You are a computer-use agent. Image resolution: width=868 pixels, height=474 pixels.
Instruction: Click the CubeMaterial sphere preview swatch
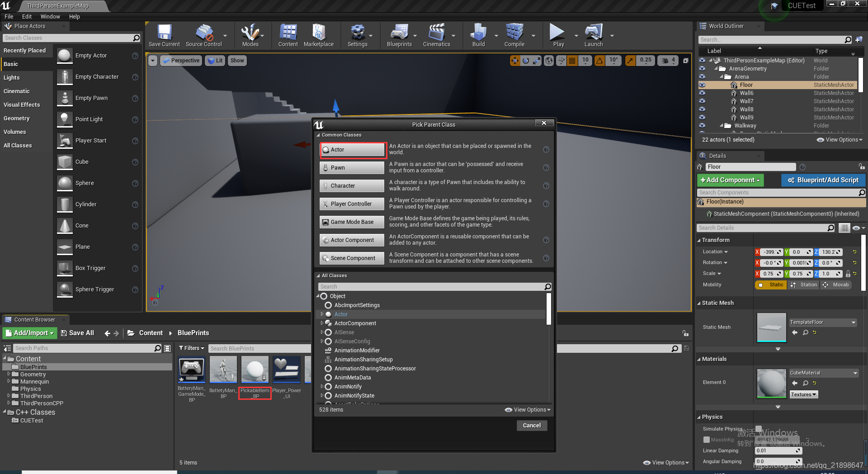[x=771, y=383]
